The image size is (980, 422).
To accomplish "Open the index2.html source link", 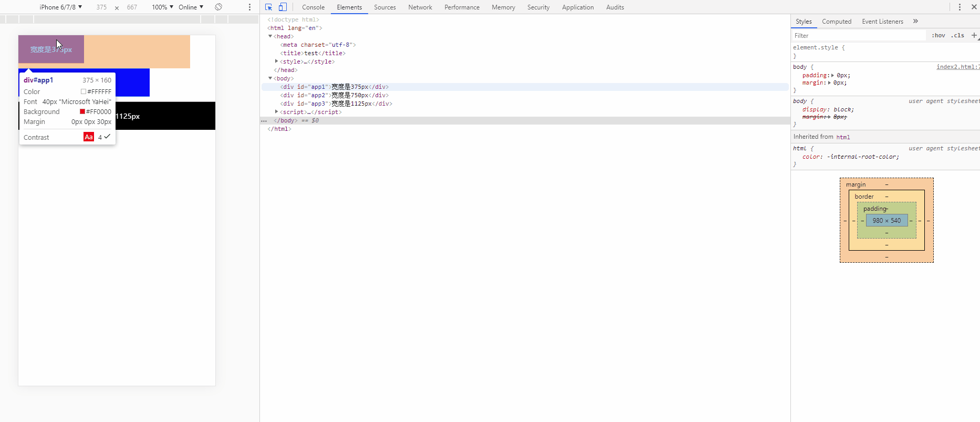I will (x=958, y=67).
